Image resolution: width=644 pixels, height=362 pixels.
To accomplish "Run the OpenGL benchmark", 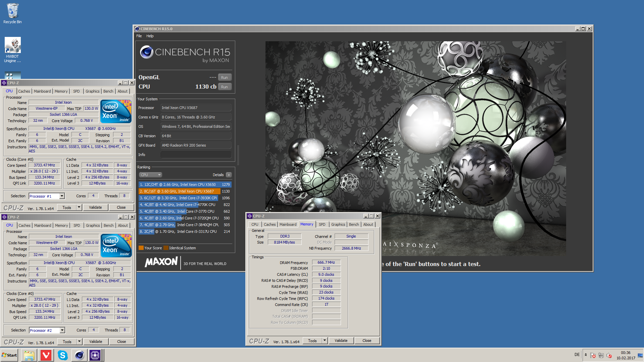I will (225, 77).
